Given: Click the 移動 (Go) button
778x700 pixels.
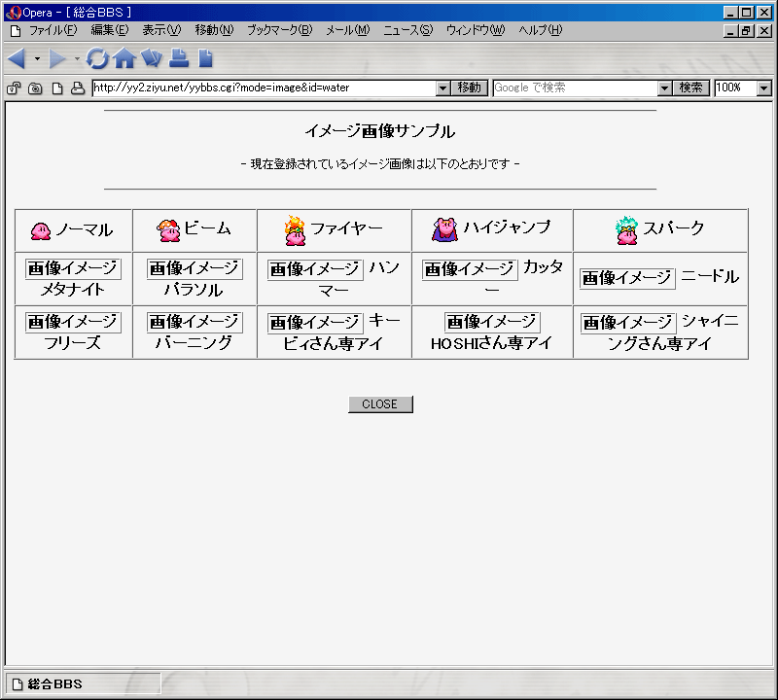Looking at the screenshot, I should [x=470, y=87].
